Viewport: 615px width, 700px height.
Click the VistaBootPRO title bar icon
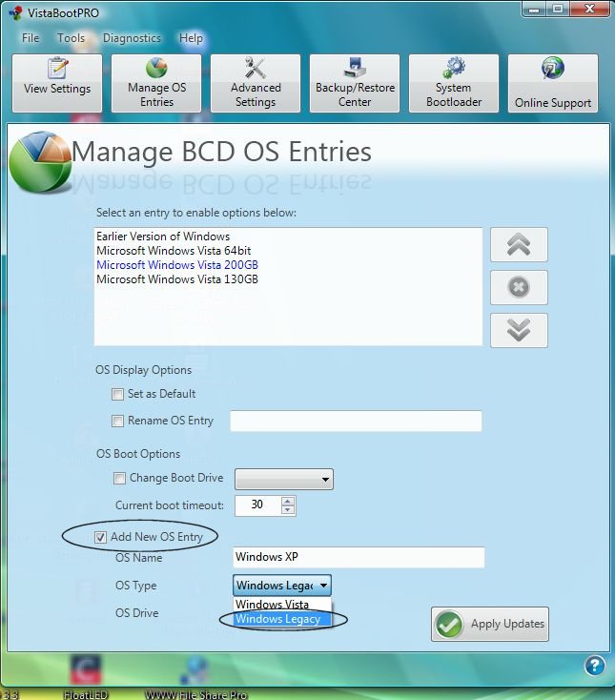coord(15,12)
